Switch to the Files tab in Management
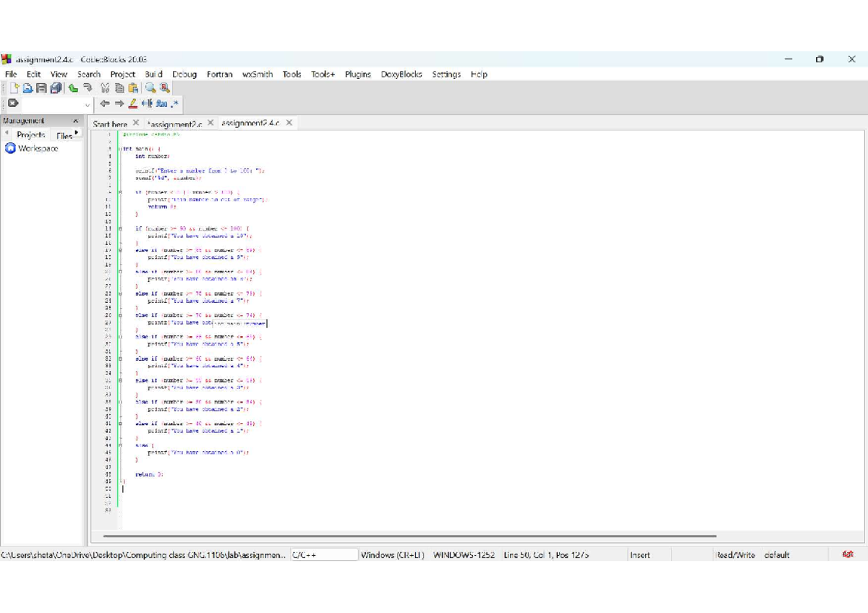The image size is (868, 613). [x=65, y=135]
